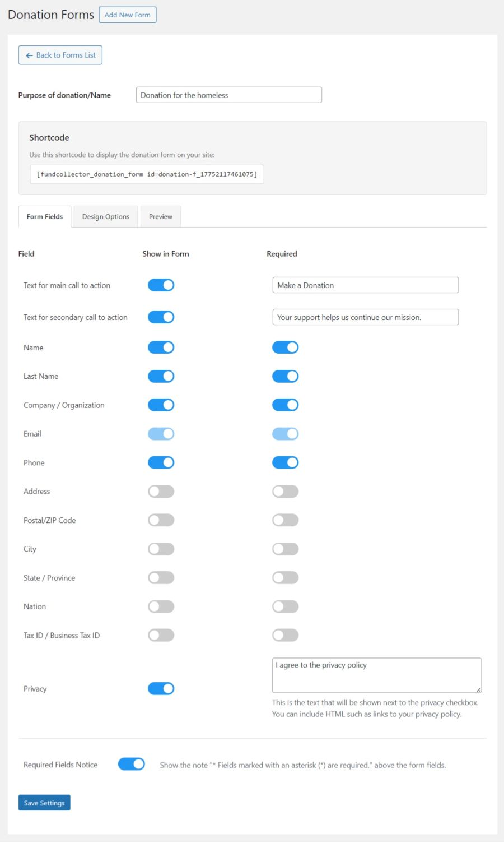504x843 pixels.
Task: Enable the Address Show in Form toggle
Action: click(161, 491)
